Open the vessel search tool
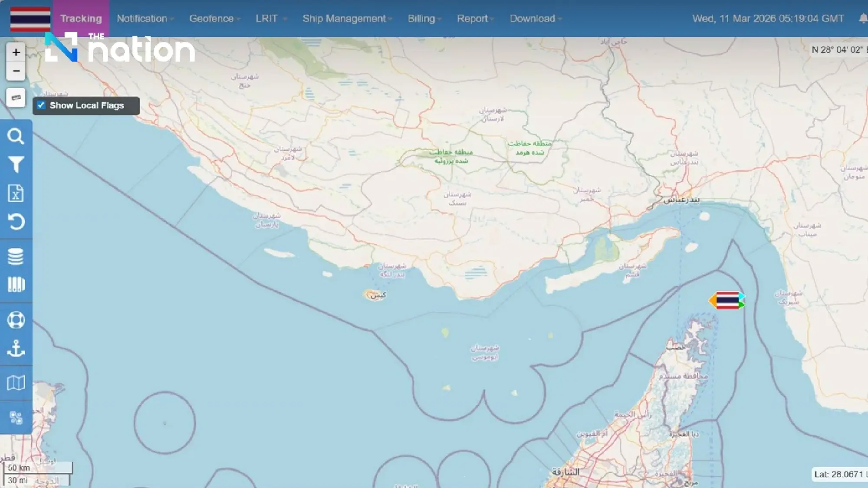 click(16, 137)
